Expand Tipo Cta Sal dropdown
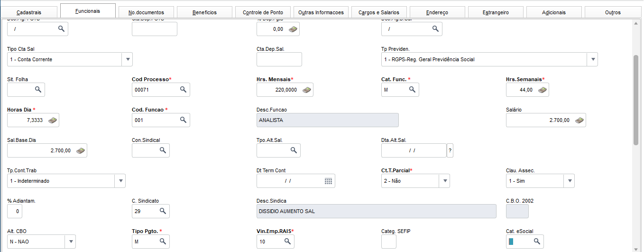 tap(127, 59)
